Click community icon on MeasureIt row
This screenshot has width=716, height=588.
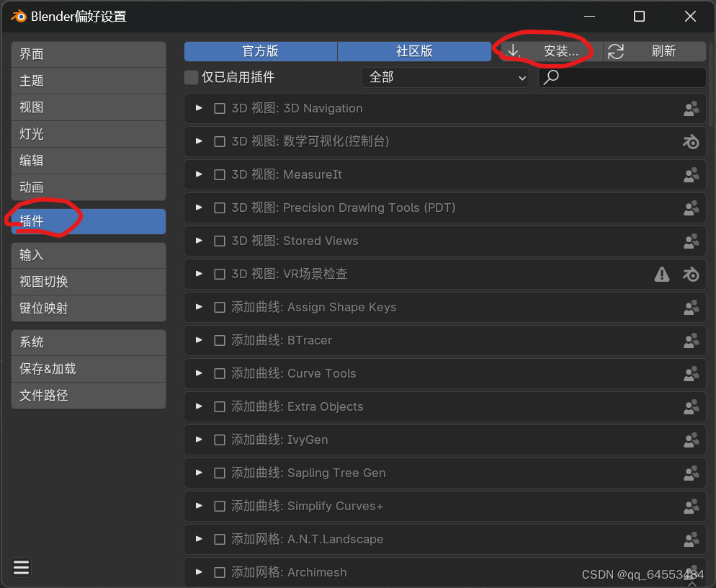coord(691,174)
